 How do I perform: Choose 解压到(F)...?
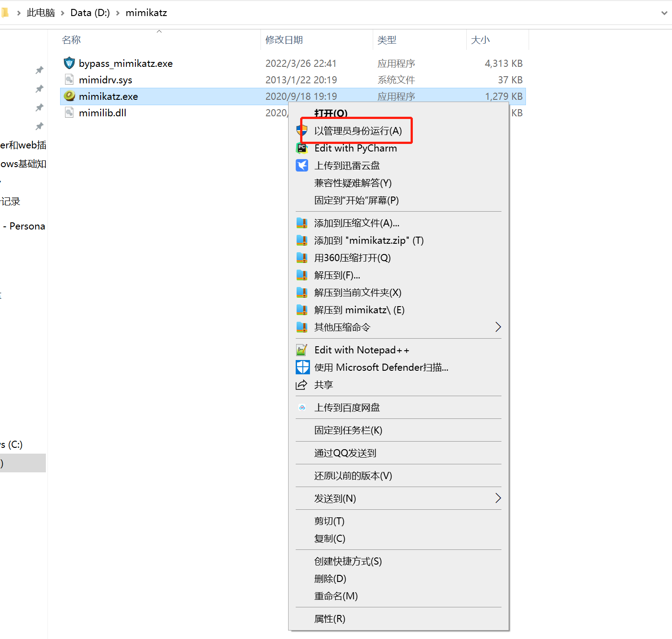click(x=337, y=275)
